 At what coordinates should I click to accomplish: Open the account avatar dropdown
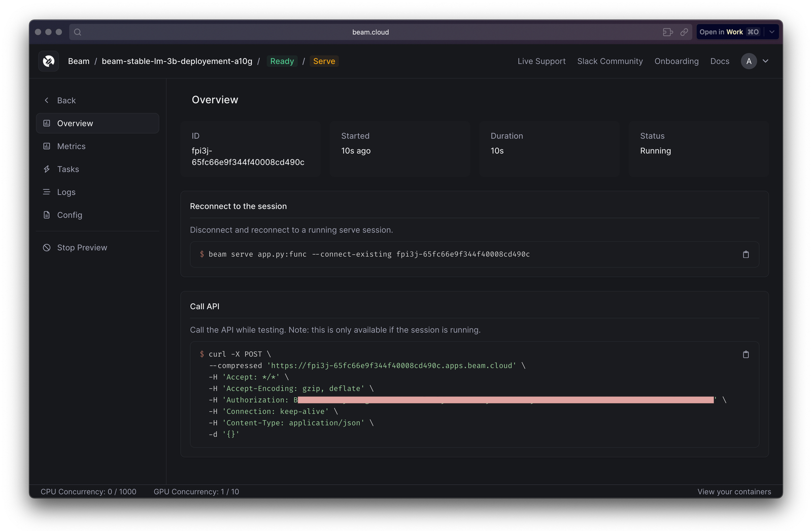pos(749,61)
